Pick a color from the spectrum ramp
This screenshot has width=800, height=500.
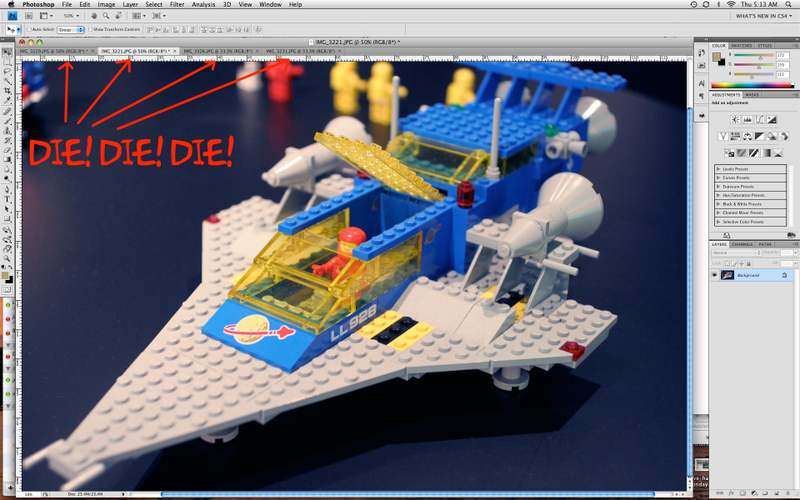pyautogui.click(x=753, y=85)
